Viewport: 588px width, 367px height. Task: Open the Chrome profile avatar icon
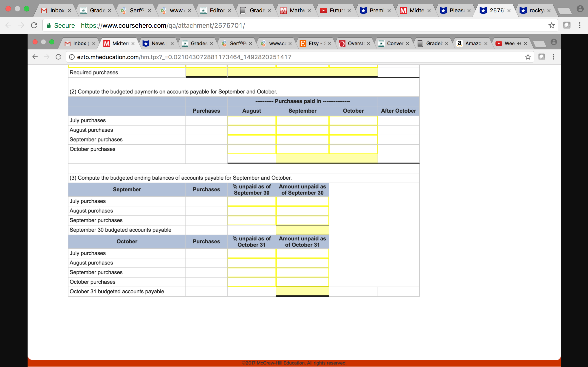point(580,9)
